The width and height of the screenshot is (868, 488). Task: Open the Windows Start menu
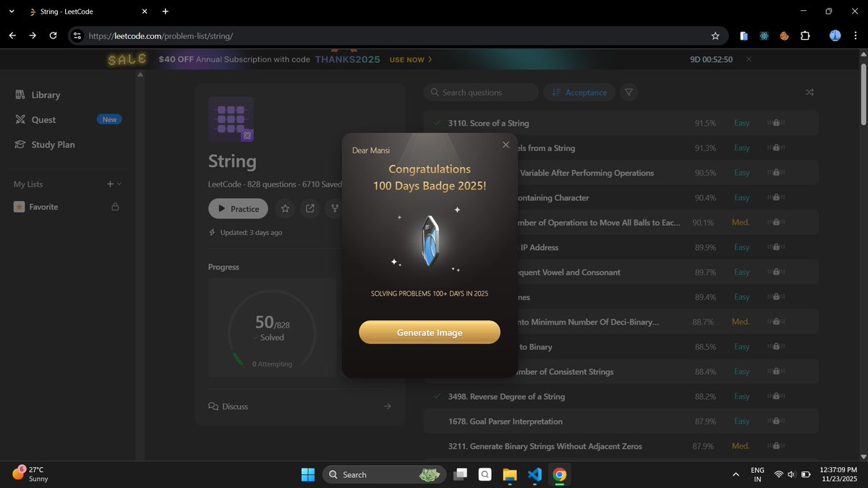(x=308, y=474)
